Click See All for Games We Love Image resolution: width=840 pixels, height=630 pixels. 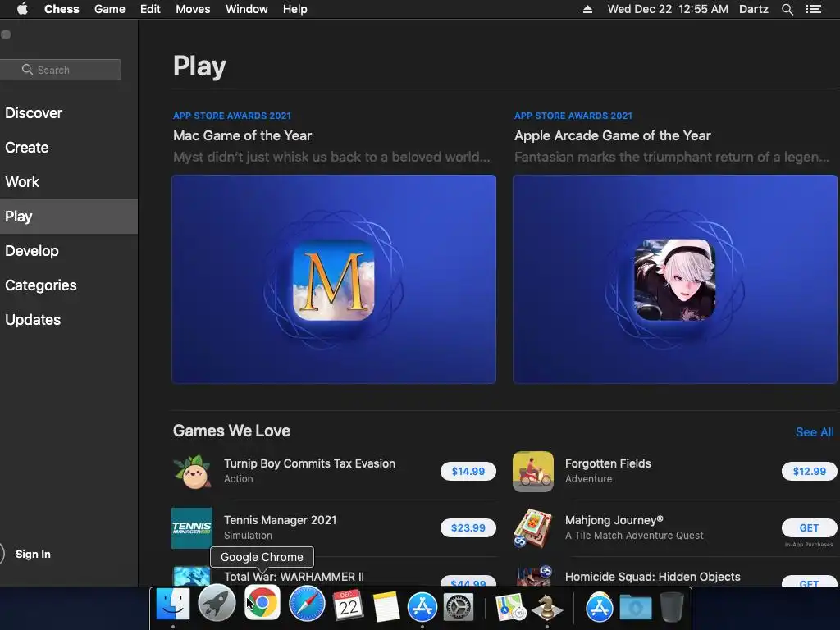tap(815, 432)
